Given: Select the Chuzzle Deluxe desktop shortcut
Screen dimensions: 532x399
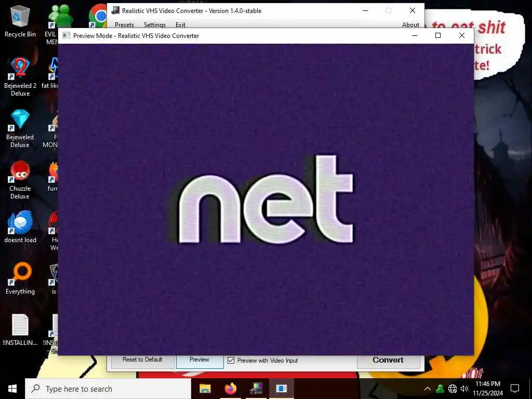Looking at the screenshot, I should (20, 180).
